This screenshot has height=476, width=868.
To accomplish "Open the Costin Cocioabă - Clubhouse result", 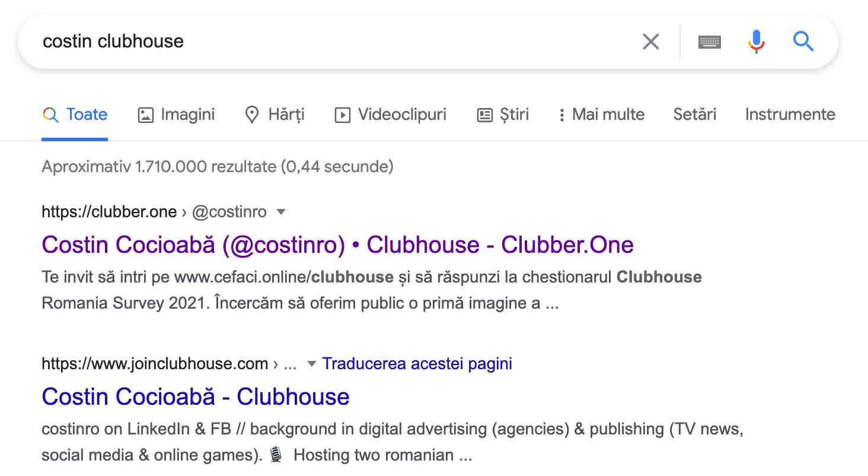I will [196, 396].
